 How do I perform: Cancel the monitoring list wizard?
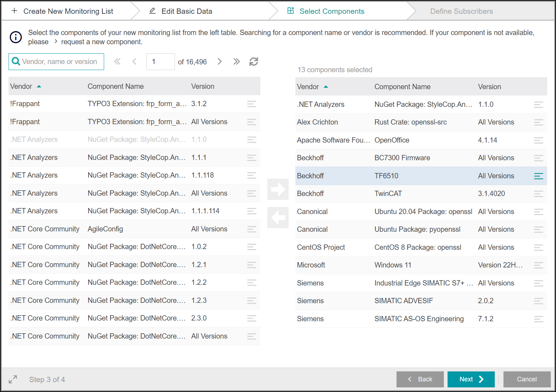[527, 379]
